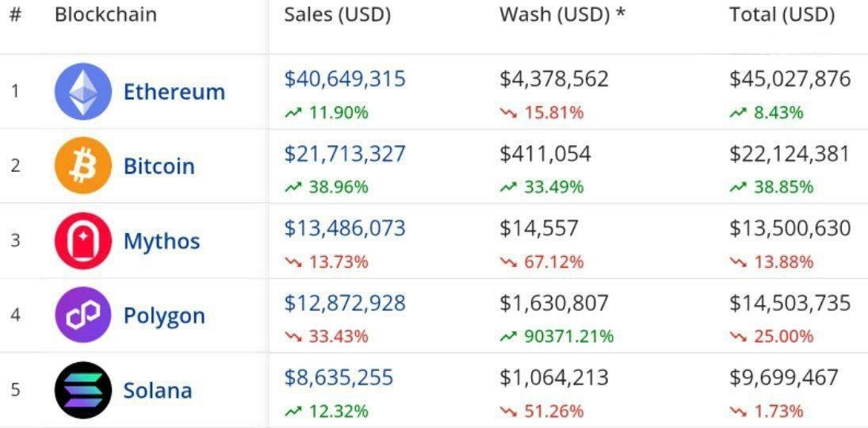
Task: Open the Ethereum blockchain link
Action: coord(174,92)
